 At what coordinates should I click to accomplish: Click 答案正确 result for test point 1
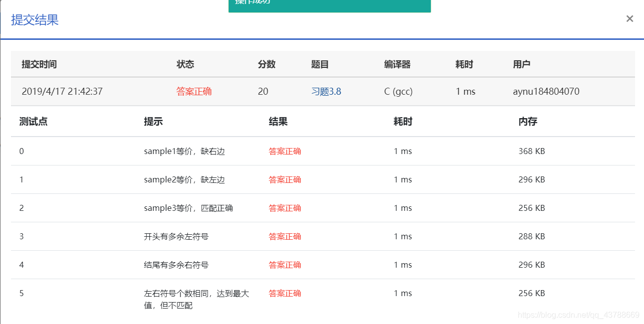coord(285,179)
